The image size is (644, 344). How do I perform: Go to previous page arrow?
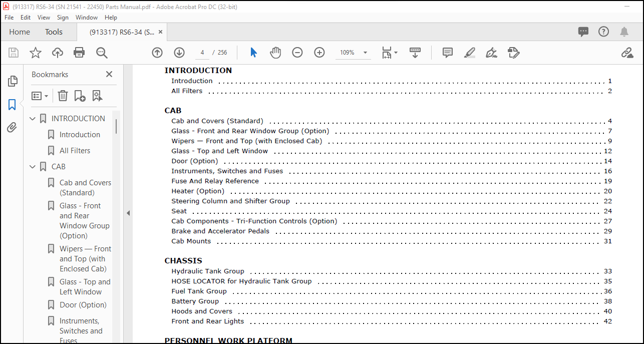click(x=157, y=53)
